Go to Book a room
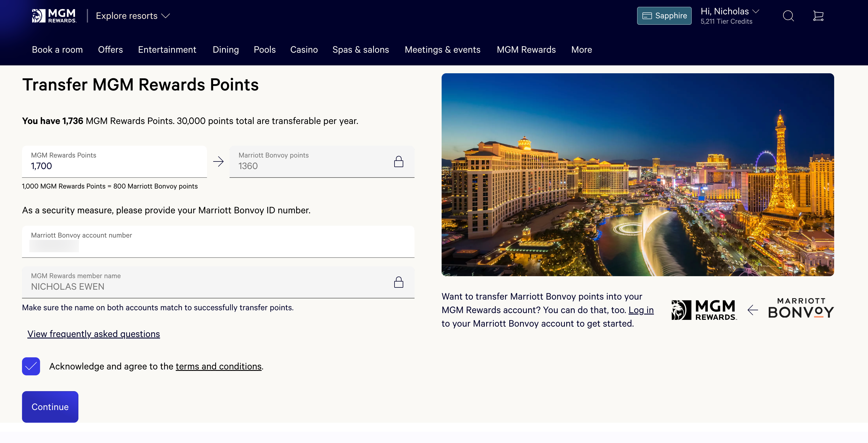 tap(57, 50)
